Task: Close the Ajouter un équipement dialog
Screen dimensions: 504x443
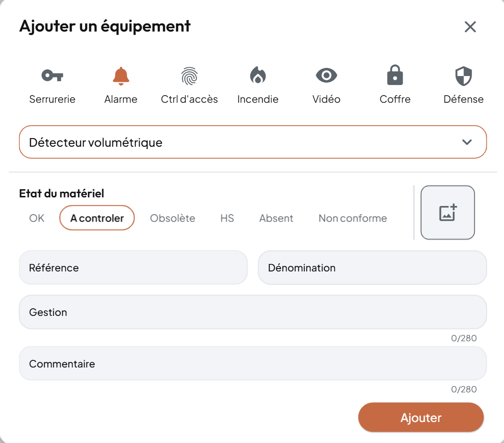Action: (470, 27)
